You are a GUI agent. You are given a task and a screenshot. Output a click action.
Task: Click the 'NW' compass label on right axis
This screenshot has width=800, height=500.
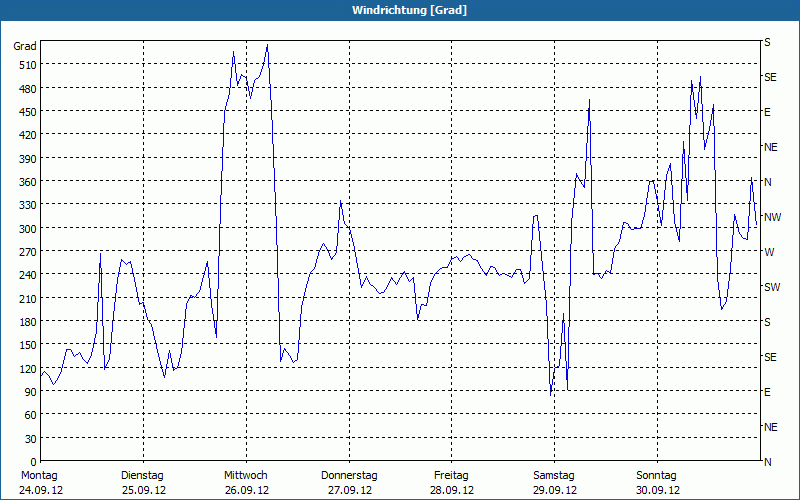(773, 217)
